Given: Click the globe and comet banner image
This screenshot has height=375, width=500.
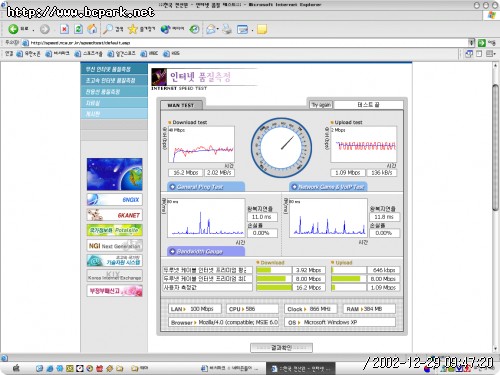Looking at the screenshot, I should coord(114,174).
